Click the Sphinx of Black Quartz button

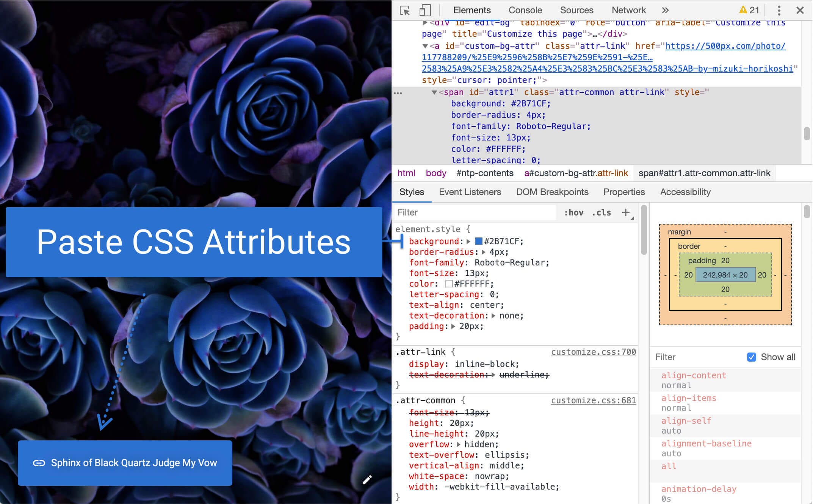click(x=125, y=463)
